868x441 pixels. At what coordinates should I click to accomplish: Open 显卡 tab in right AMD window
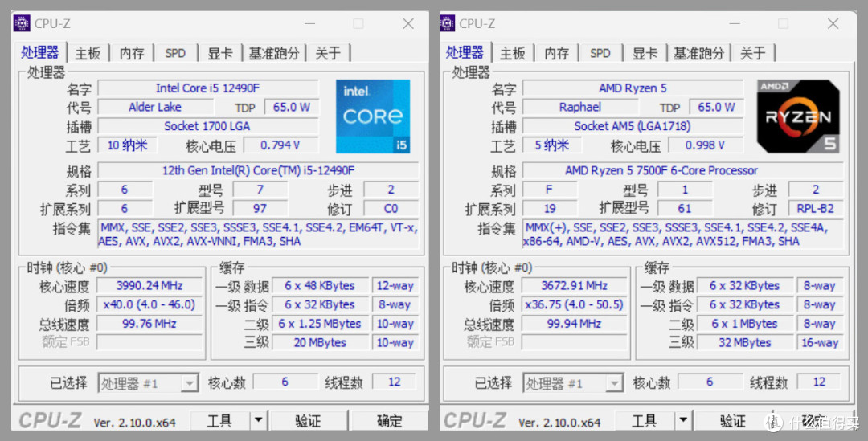645,53
